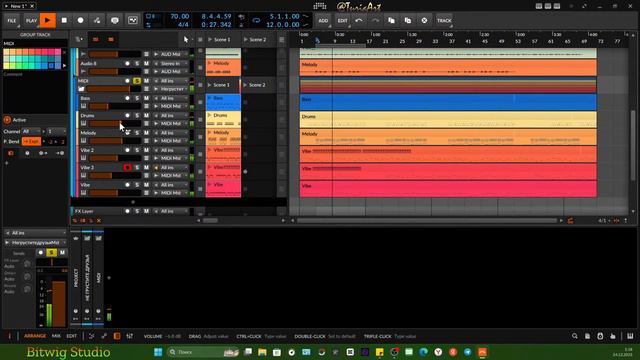Show more colors in the inspector palette arrow
The width and height of the screenshot is (640, 360).
point(64,65)
